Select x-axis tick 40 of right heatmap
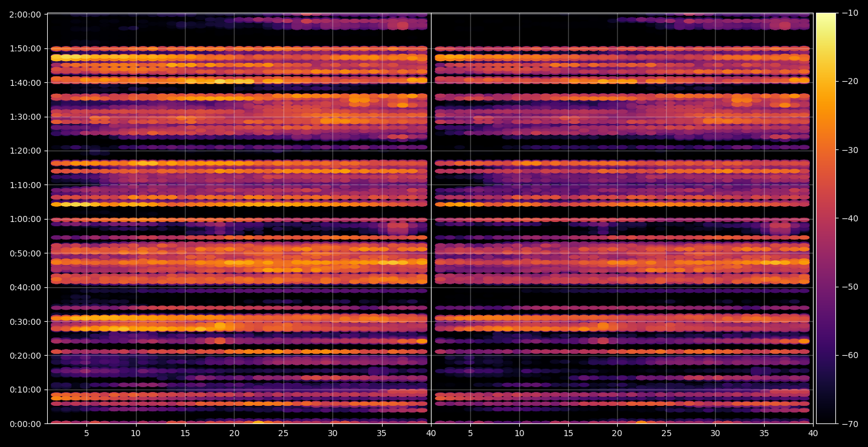This screenshot has height=447, width=868. coord(813,433)
